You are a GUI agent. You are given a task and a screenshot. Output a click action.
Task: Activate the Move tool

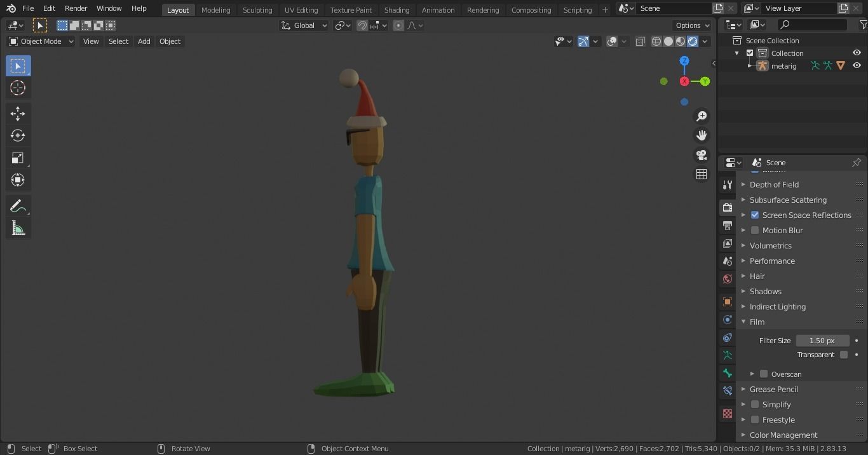[x=18, y=114]
